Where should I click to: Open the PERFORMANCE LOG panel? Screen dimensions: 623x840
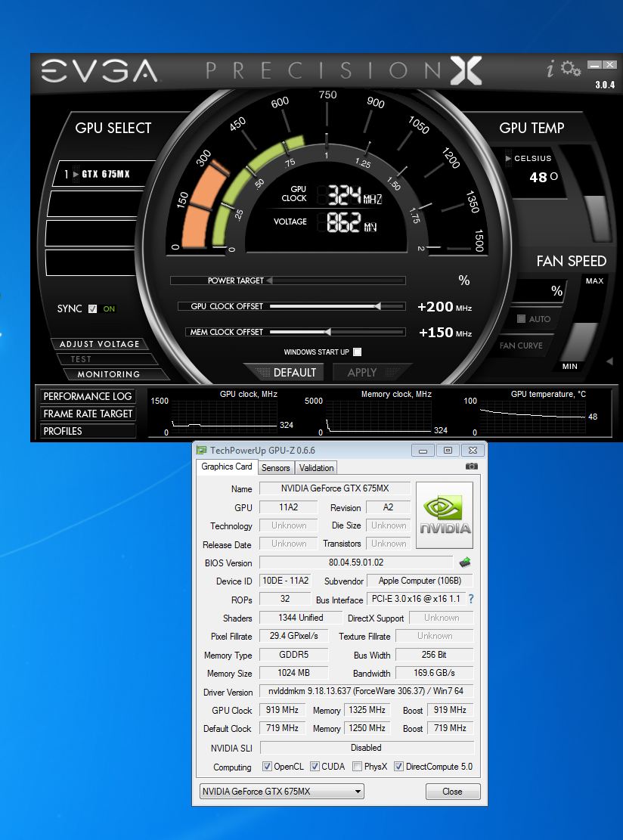[87, 396]
